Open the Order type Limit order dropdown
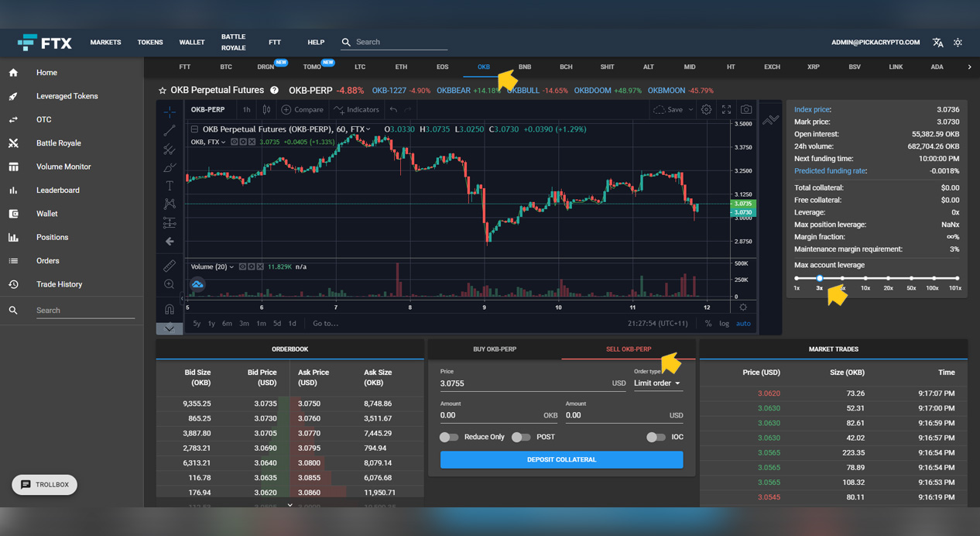 click(657, 383)
